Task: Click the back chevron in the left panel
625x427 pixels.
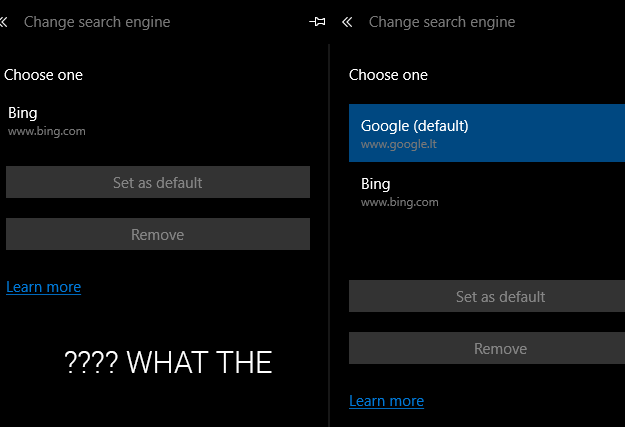Action: click(x=4, y=22)
